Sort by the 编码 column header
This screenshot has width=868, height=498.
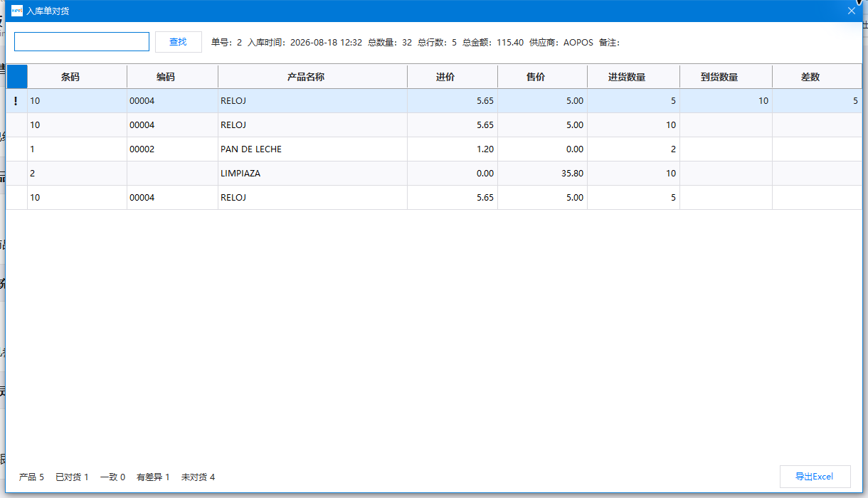(172, 77)
